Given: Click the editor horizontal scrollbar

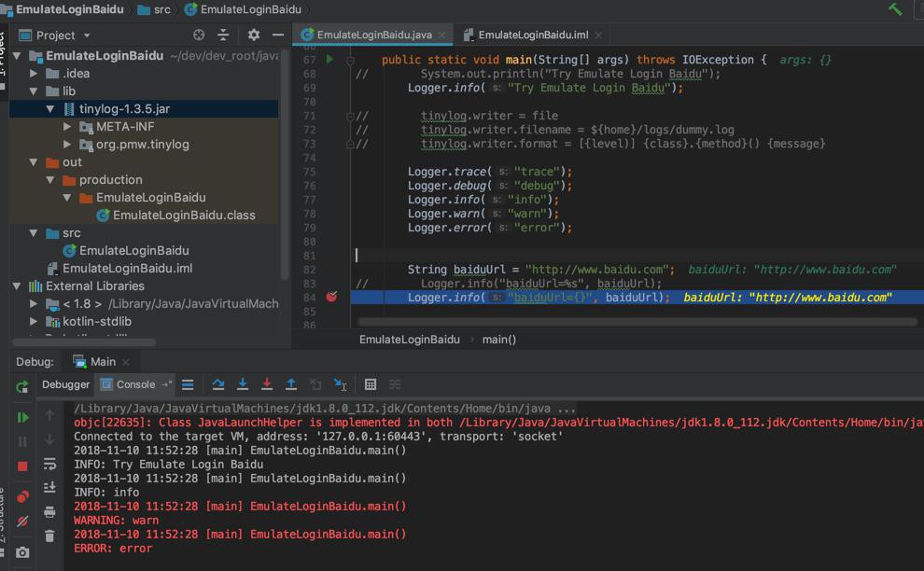Looking at the screenshot, I should [635, 322].
